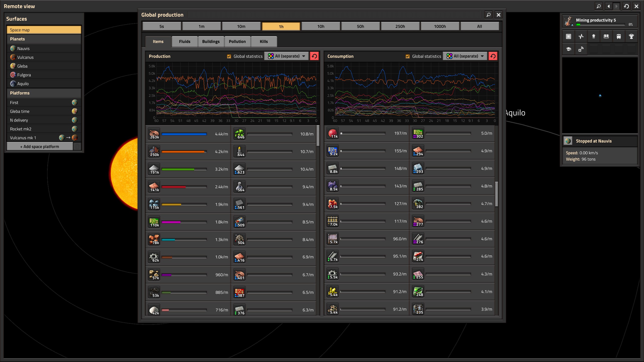
Task: Switch to the Fluids tab
Action: tap(185, 42)
